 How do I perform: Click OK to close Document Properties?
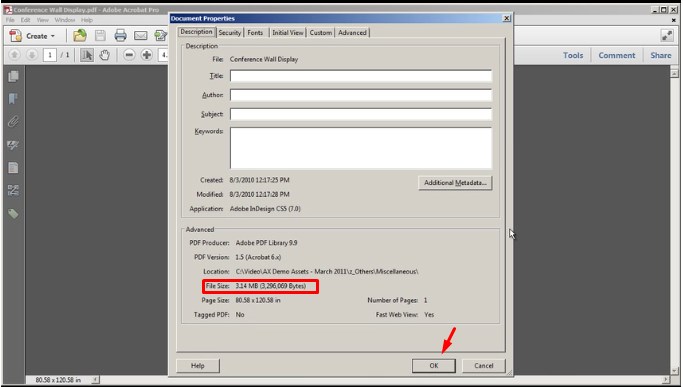pos(434,366)
